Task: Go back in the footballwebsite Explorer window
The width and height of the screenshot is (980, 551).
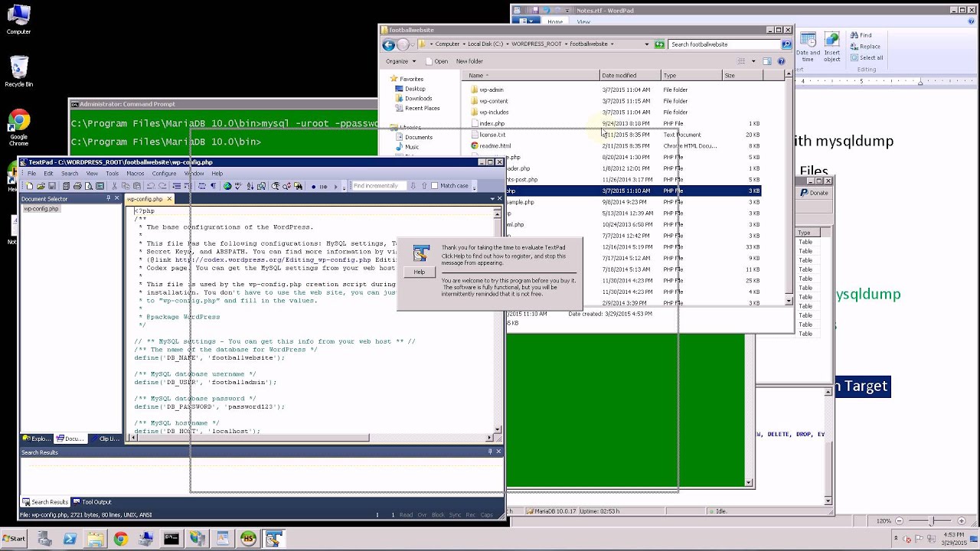Action: pyautogui.click(x=389, y=44)
